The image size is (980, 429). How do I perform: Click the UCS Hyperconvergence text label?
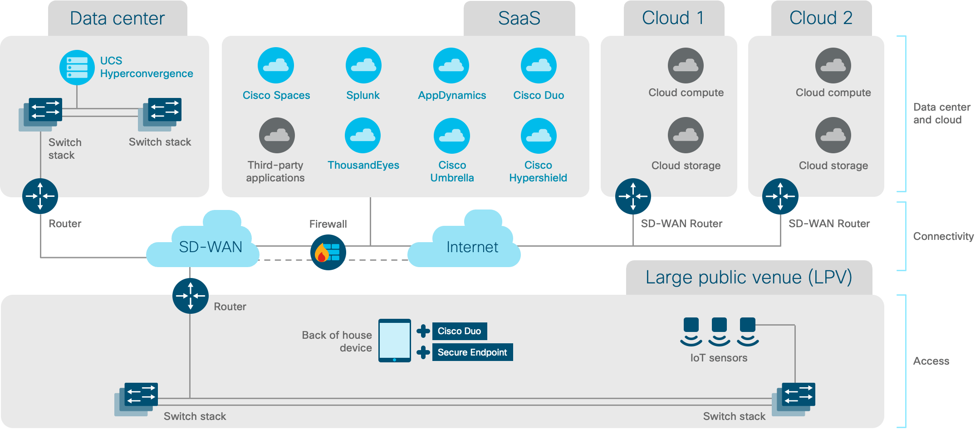[x=147, y=67]
